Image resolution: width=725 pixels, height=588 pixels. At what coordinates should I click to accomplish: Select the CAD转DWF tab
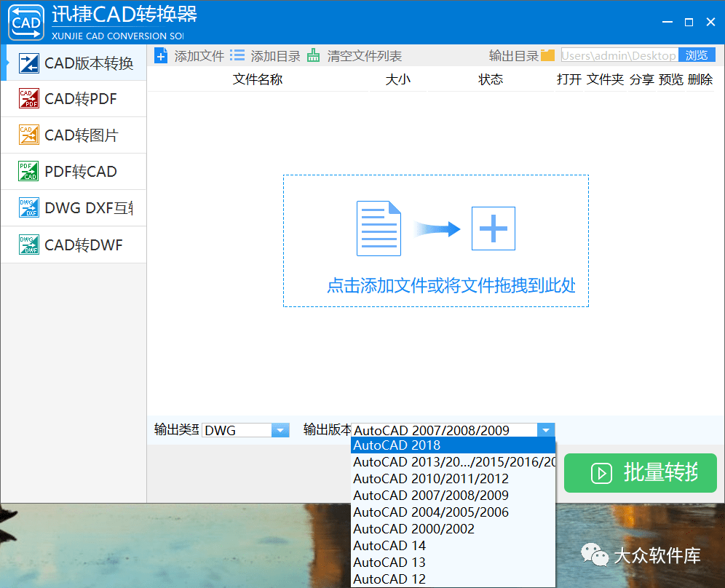[74, 245]
